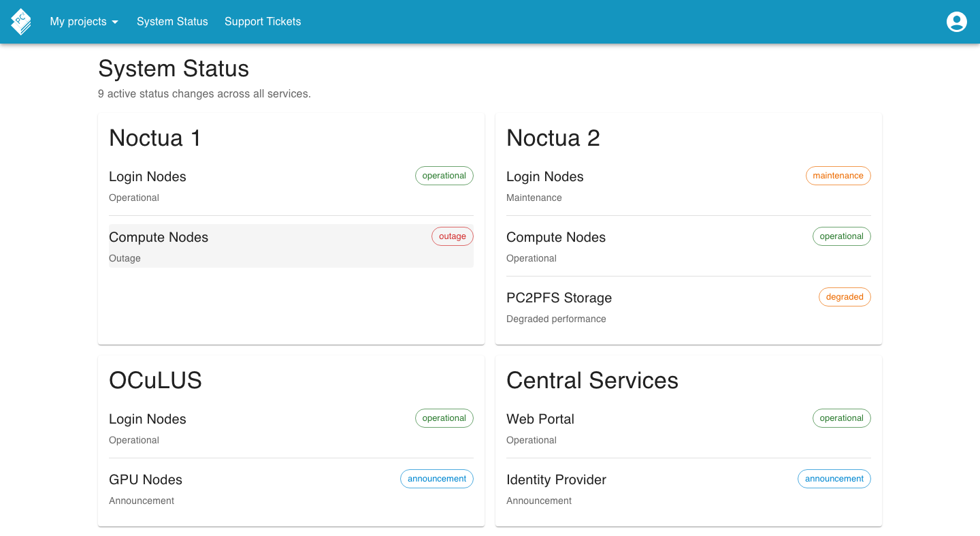Click the orange maintenance badge
The width and height of the screenshot is (980, 536).
pyautogui.click(x=838, y=176)
